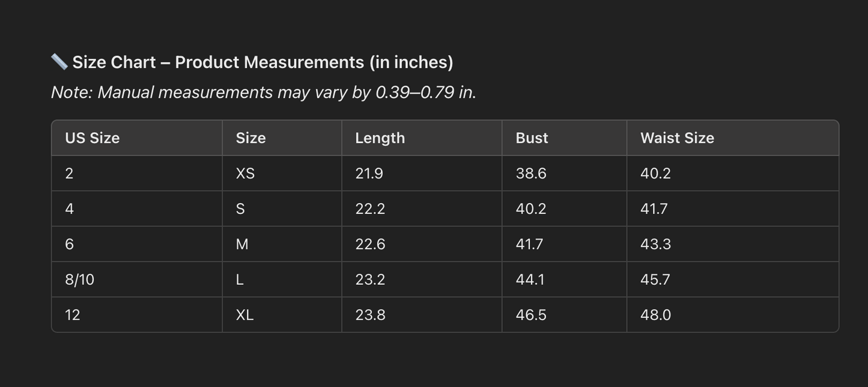Screen dimensions: 868x387
Task: Click the ruler icon beside Size Chart
Action: (59, 61)
